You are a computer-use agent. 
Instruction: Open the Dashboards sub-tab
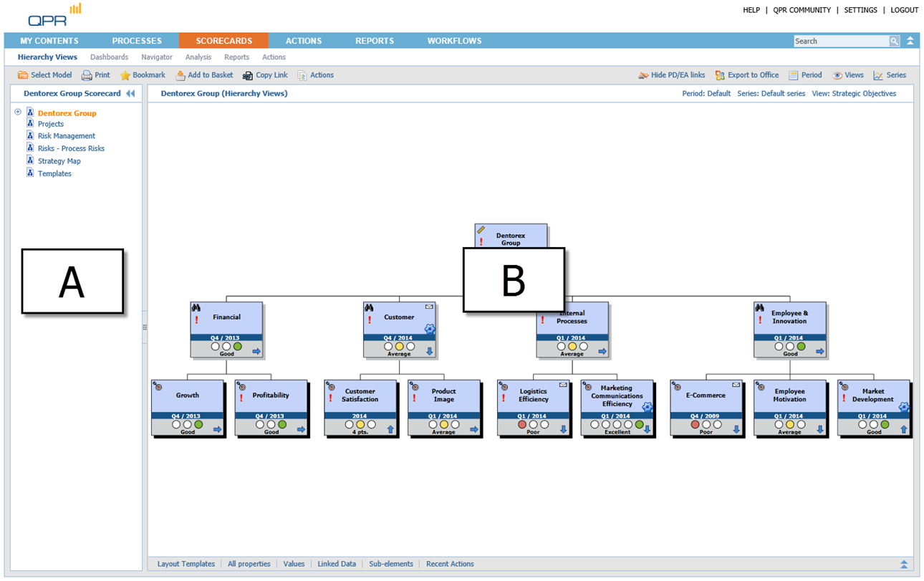109,57
